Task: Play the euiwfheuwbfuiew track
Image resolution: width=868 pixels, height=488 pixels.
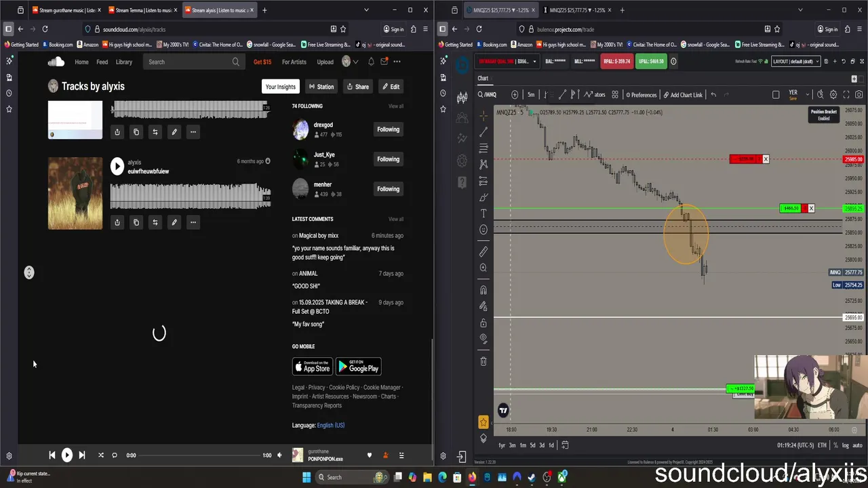Action: click(x=117, y=166)
